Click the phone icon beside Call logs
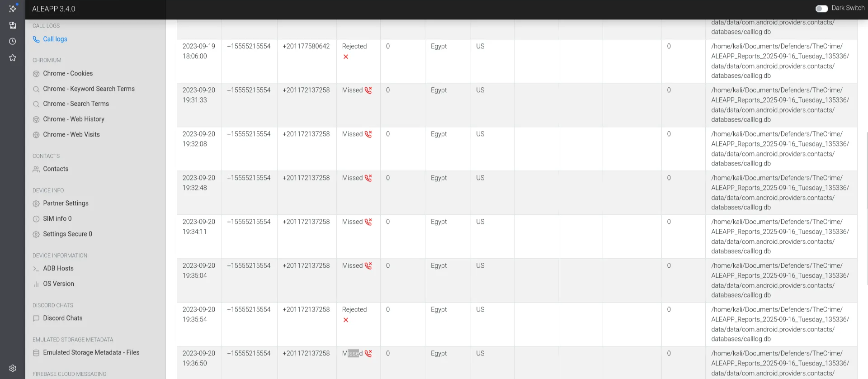The image size is (868, 379). (36, 40)
